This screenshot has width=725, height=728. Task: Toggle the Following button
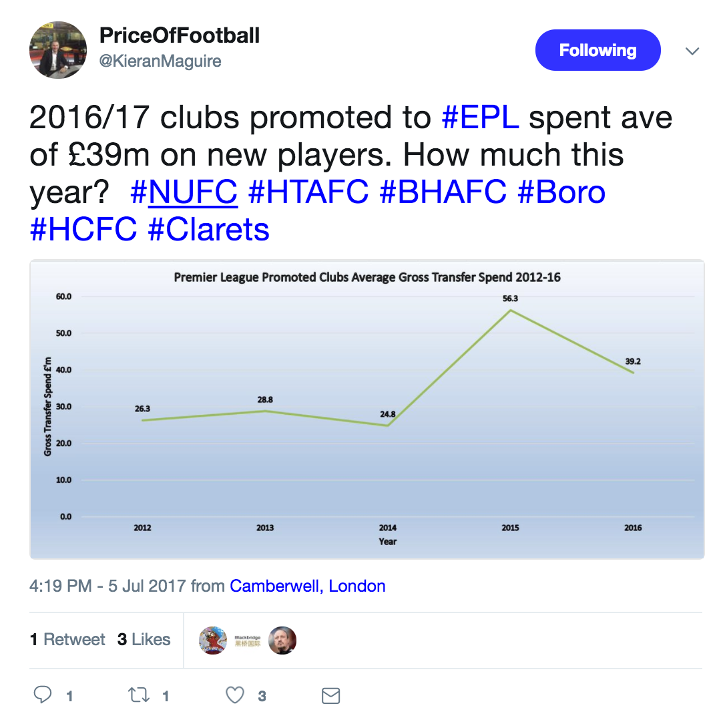[x=597, y=50]
